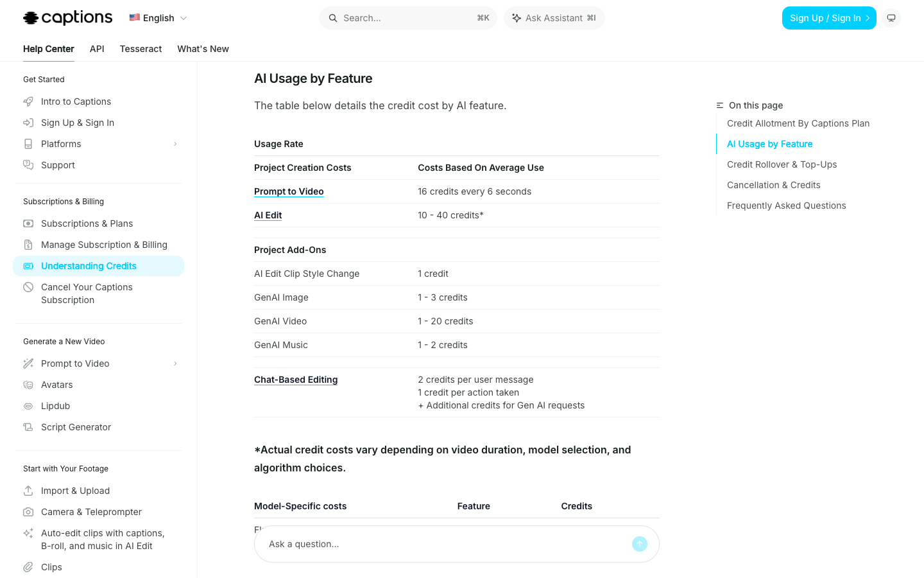Click the cancel icon beside Cancel Your Captions Subscription
Screen dimensions: 924x578
pyautogui.click(x=28, y=287)
